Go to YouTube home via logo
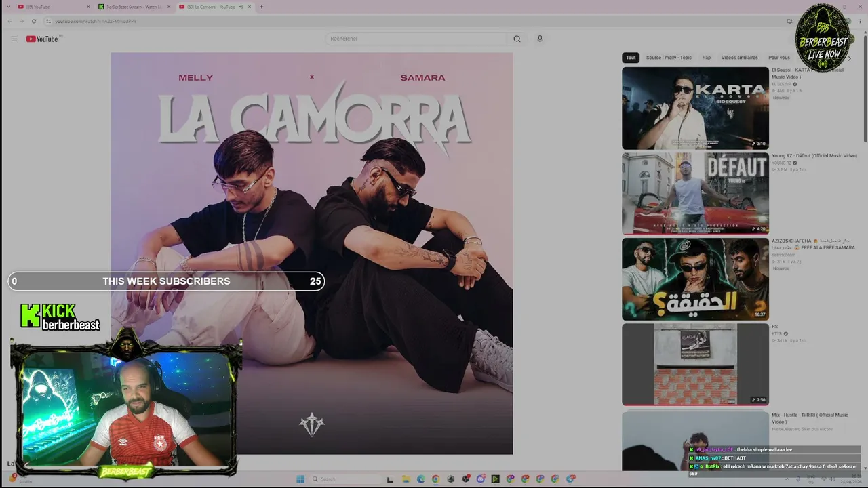Screen dimensions: 868x488 coord(43,39)
